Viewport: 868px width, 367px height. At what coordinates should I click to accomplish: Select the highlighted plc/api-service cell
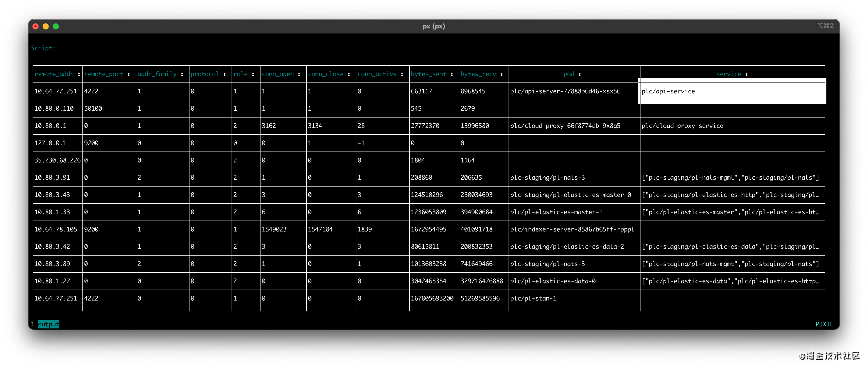pos(732,91)
